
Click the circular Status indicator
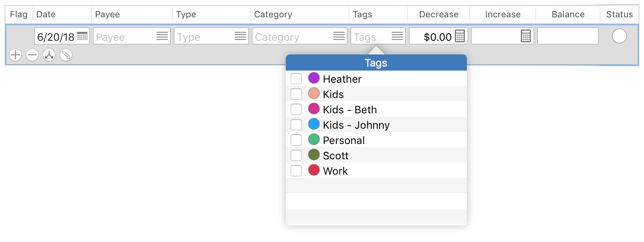coord(620,36)
